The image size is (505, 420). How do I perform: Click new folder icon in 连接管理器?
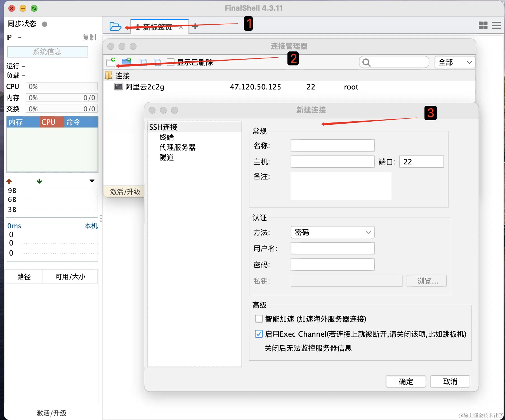(x=127, y=62)
